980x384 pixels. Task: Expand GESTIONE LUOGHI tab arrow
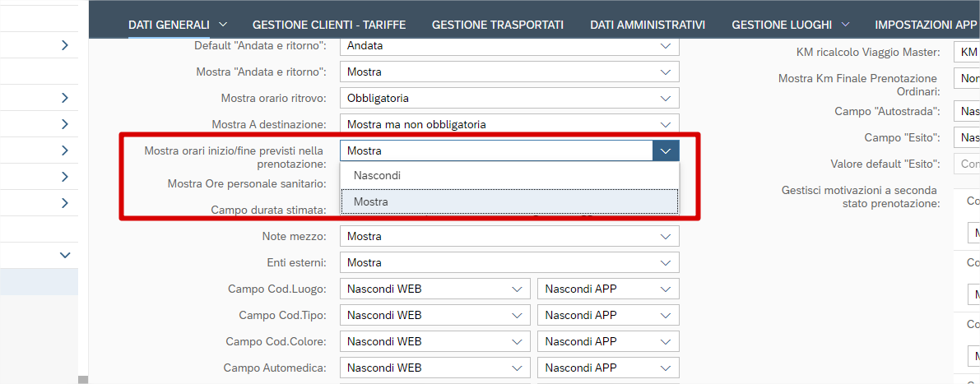click(845, 25)
